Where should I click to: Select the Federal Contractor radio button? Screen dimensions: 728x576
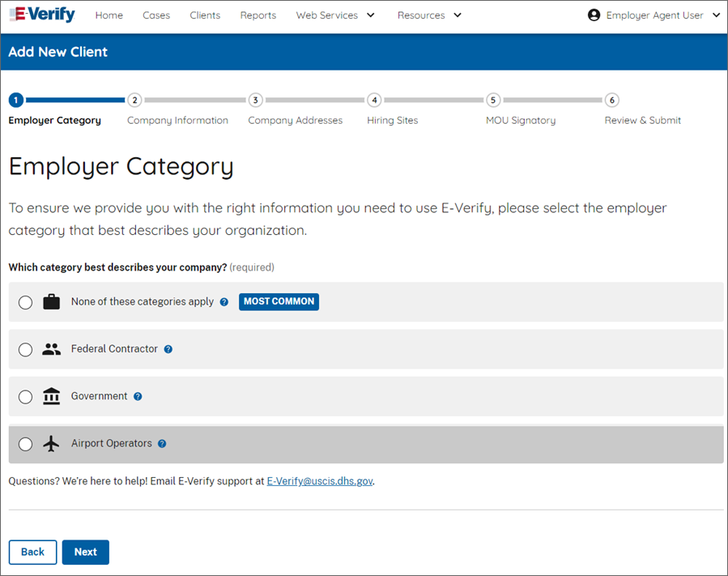(x=26, y=349)
